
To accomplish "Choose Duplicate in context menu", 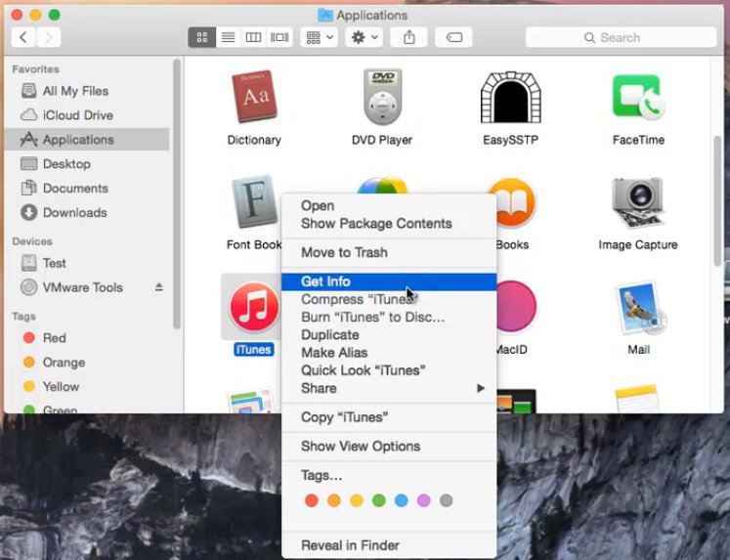I will point(389,334).
